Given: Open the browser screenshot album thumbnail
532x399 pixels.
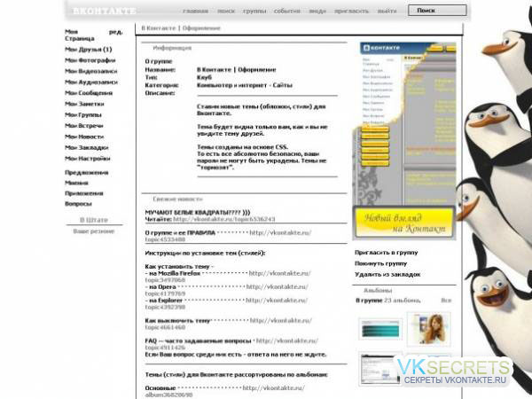Looking at the screenshot, I should [380, 369].
